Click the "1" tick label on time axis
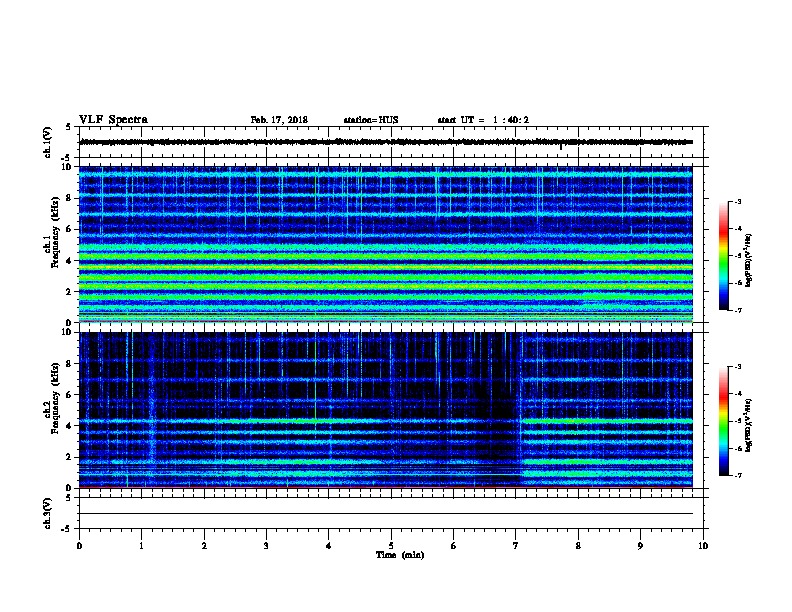This screenshot has width=792, height=612. [x=141, y=546]
